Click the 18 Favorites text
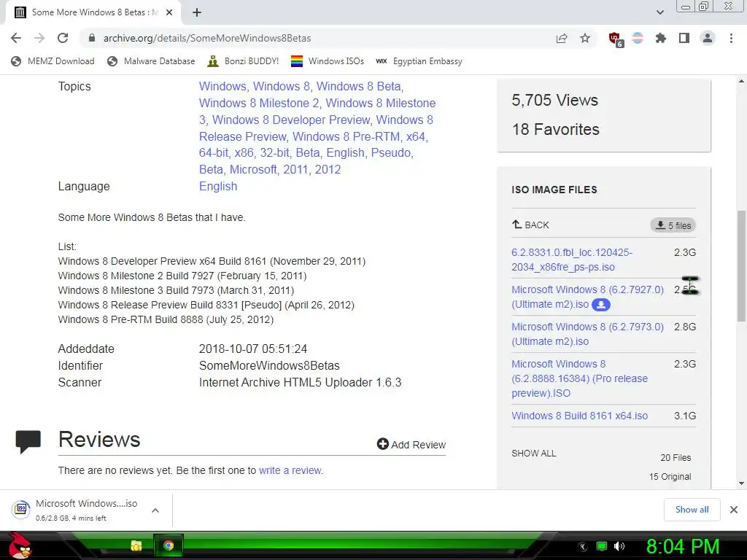 click(x=555, y=129)
